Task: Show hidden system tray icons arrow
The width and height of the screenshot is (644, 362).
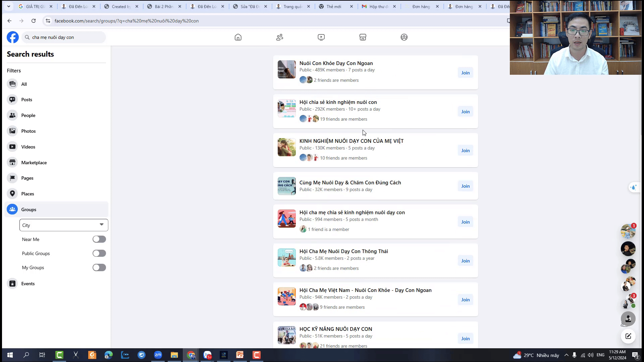Action: [566, 355]
